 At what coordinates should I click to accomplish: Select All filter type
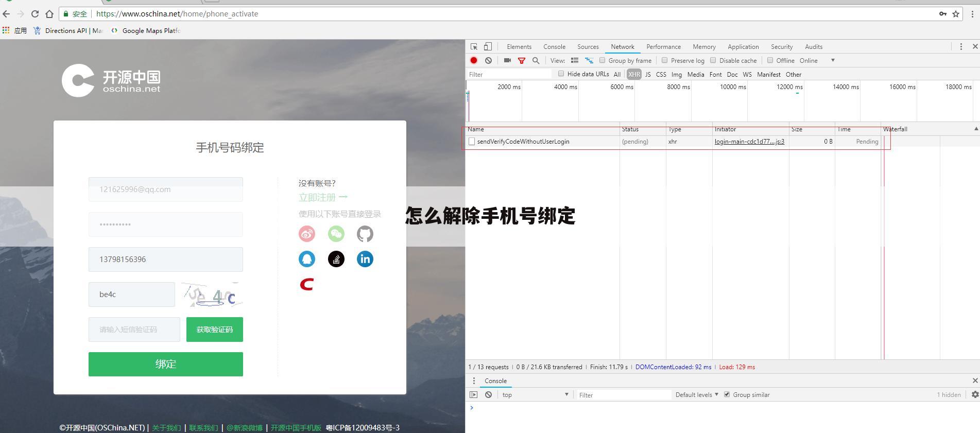pos(617,74)
